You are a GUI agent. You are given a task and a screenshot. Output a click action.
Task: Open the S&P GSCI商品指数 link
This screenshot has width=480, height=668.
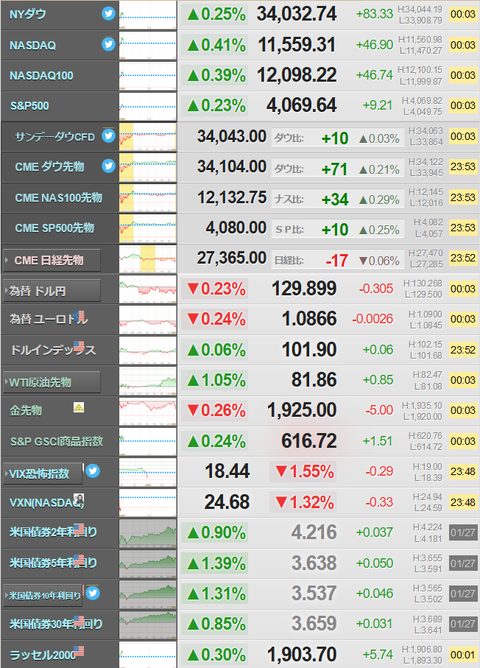tap(57, 441)
